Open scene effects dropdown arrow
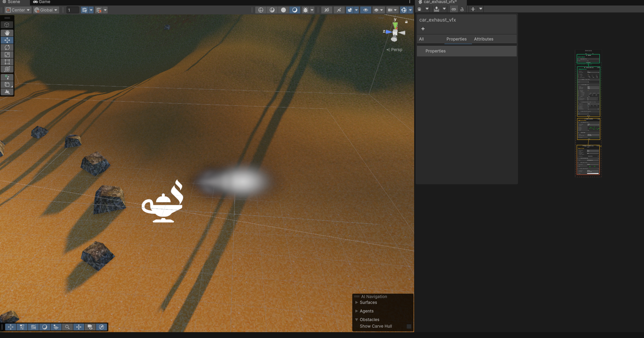 click(356, 10)
